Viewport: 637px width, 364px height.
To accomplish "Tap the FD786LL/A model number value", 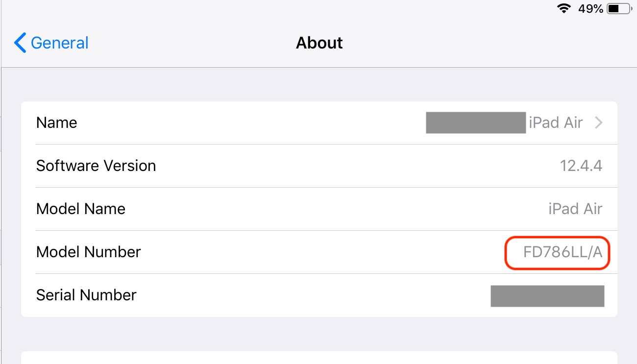I will [x=562, y=253].
